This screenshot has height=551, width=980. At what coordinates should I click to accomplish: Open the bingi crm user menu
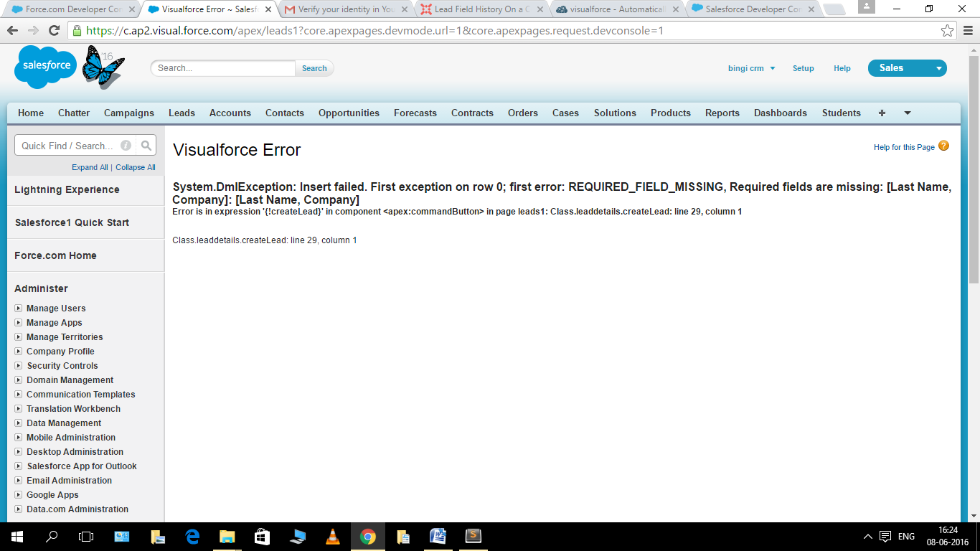point(751,68)
